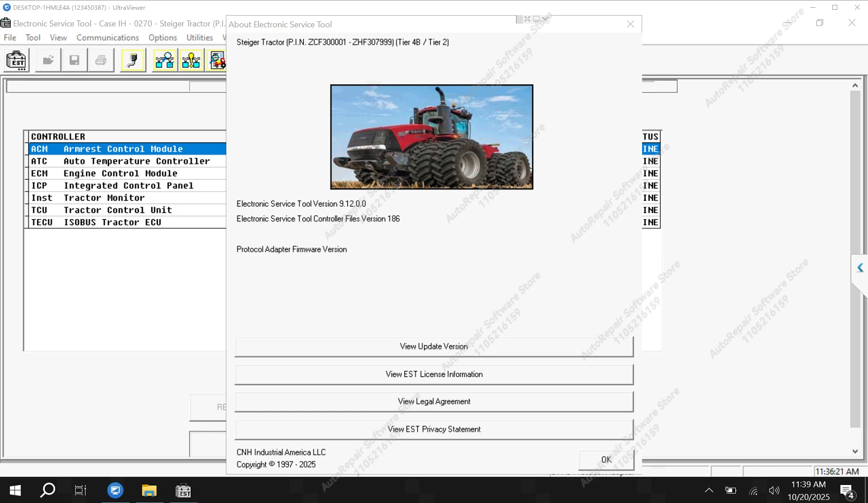Open the Communications menu

pyautogui.click(x=107, y=37)
